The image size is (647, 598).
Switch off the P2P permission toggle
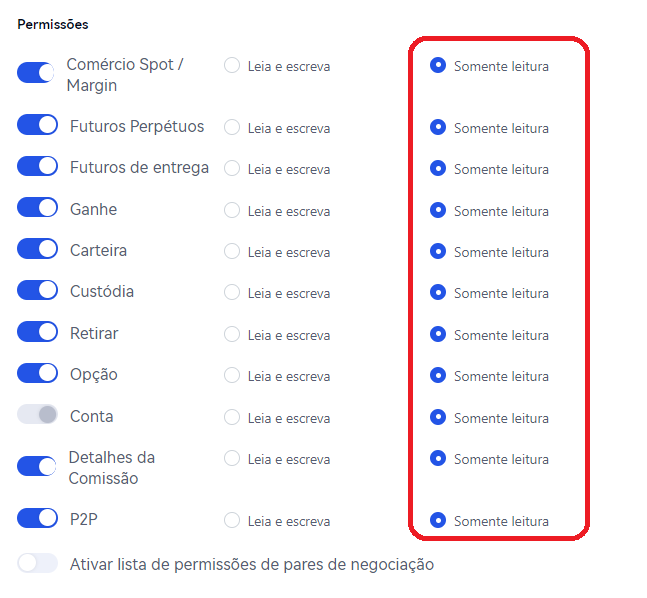pyautogui.click(x=37, y=518)
